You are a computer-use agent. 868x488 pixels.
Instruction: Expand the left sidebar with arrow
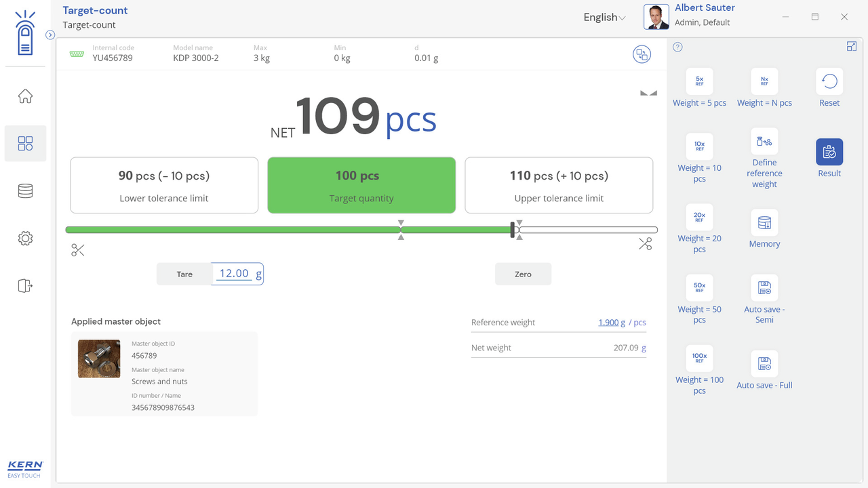click(x=50, y=35)
